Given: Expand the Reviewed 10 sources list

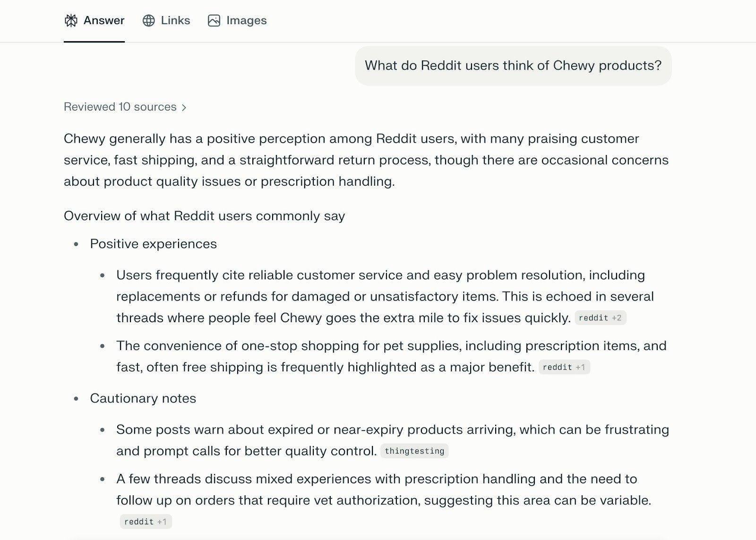Looking at the screenshot, I should pyautogui.click(x=125, y=107).
